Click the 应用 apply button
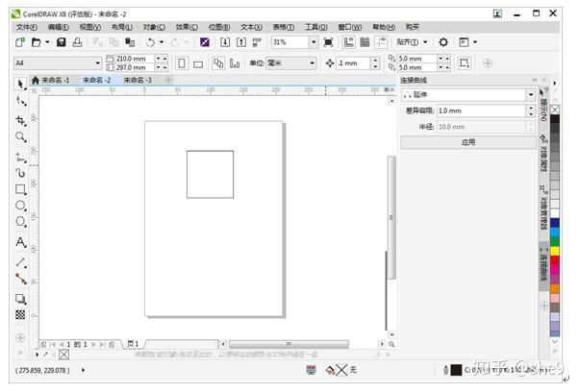Image resolution: width=579 pixels, height=392 pixels. pos(468,142)
